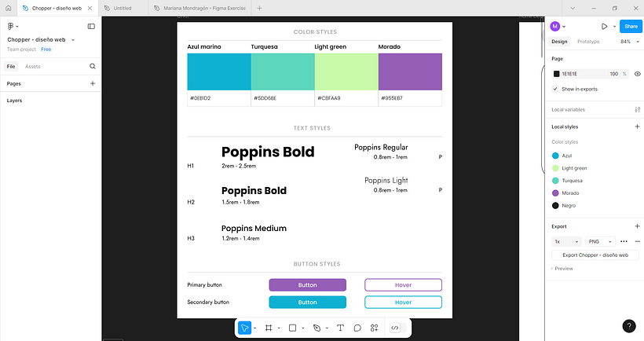Select the Frame tool

point(269,328)
